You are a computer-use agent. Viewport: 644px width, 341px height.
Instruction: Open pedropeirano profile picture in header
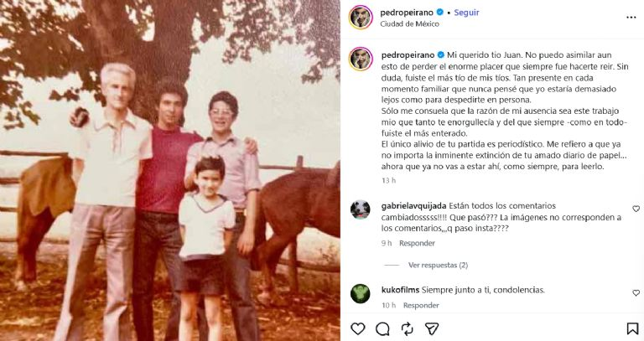361,18
